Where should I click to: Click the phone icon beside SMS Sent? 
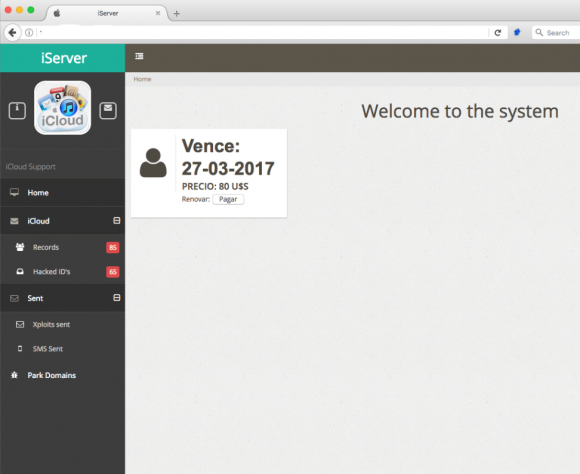[20, 349]
